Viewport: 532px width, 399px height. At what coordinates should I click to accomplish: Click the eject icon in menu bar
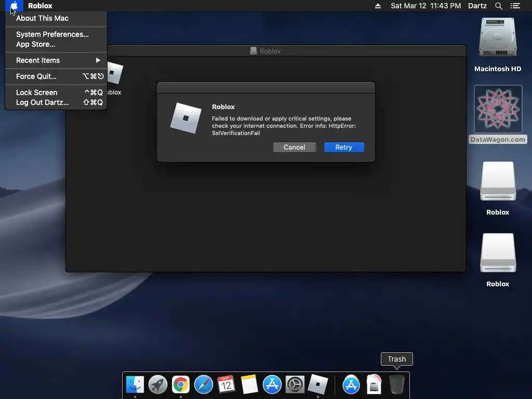tap(378, 6)
